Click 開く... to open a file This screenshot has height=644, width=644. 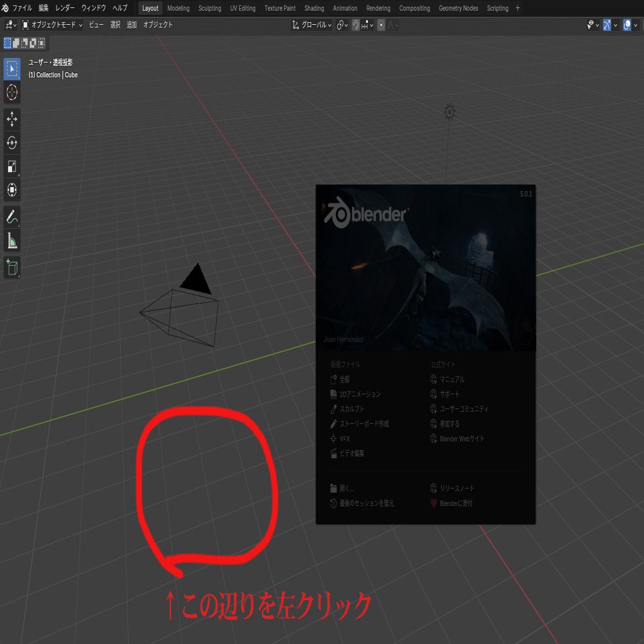[x=342, y=489]
